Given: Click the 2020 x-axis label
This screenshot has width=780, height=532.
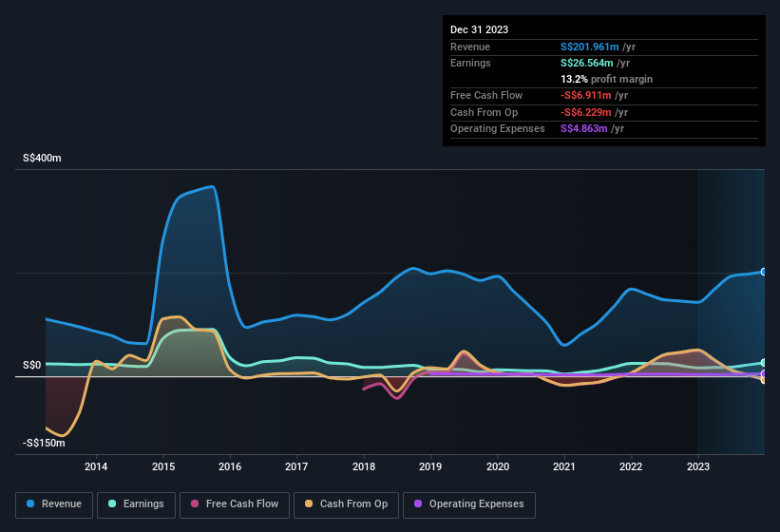Looking at the screenshot, I should 498,466.
